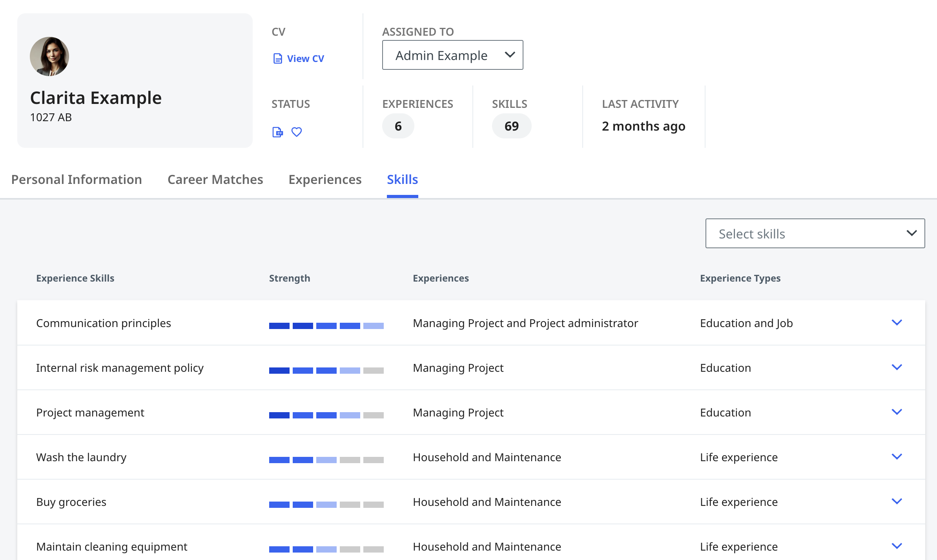This screenshot has height=560, width=937.
Task: Click the Internal risk management policy skill name
Action: coord(120,368)
